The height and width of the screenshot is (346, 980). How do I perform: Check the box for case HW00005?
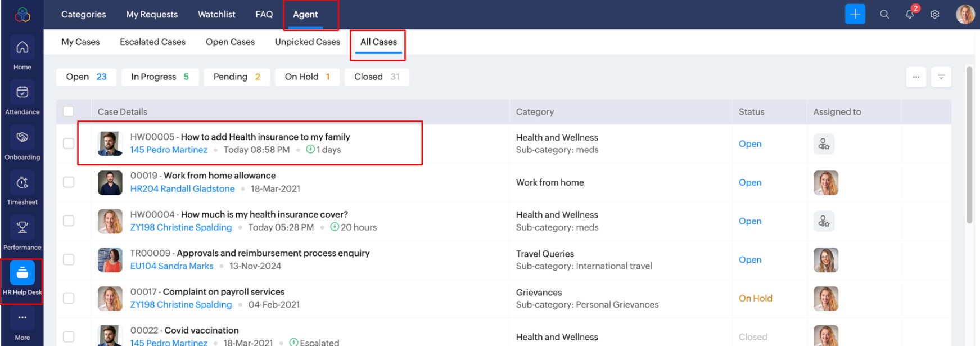point(69,143)
